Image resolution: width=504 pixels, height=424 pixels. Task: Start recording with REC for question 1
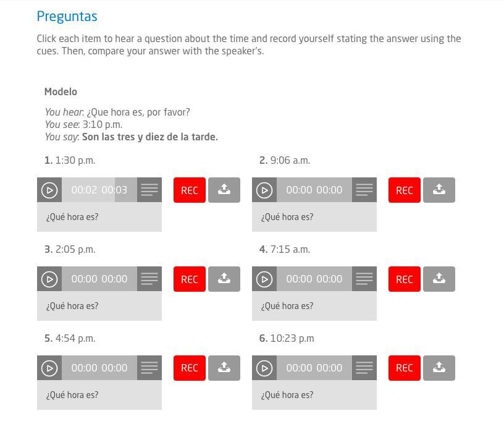tap(190, 190)
